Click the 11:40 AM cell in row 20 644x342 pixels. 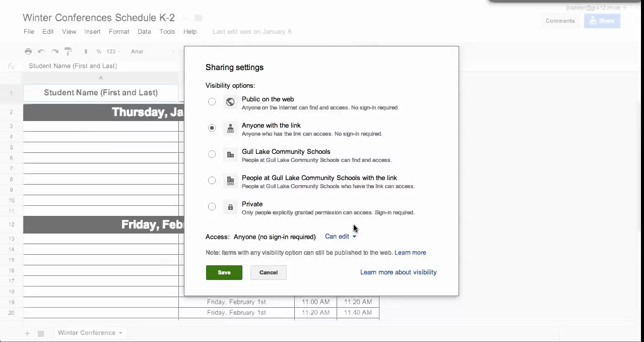point(358,313)
